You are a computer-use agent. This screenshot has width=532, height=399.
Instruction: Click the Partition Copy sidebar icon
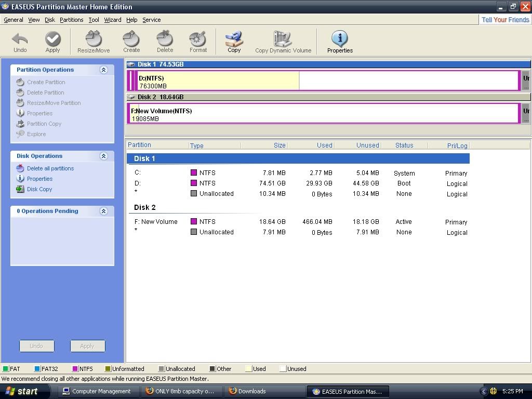pyautogui.click(x=20, y=124)
